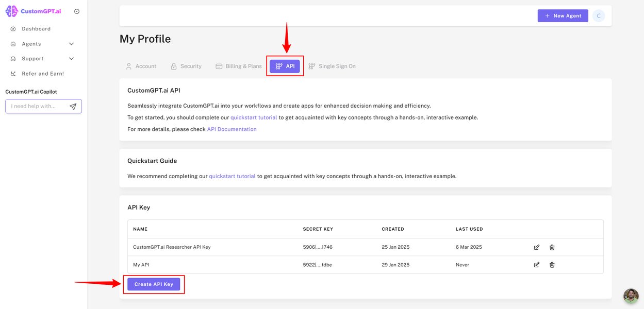Open the chat avatar widget

click(631, 296)
